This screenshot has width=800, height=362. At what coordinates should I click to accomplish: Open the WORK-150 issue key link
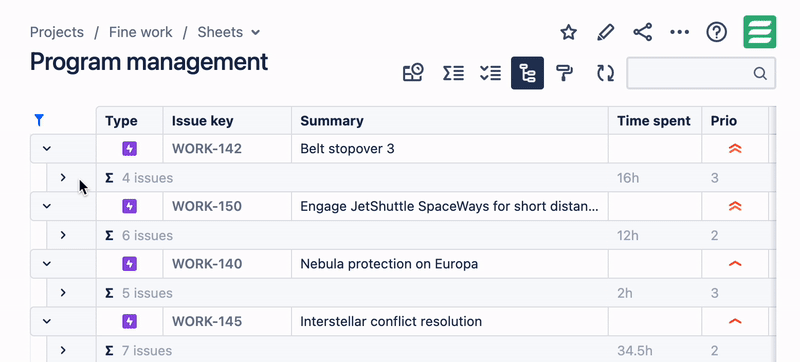pos(207,206)
